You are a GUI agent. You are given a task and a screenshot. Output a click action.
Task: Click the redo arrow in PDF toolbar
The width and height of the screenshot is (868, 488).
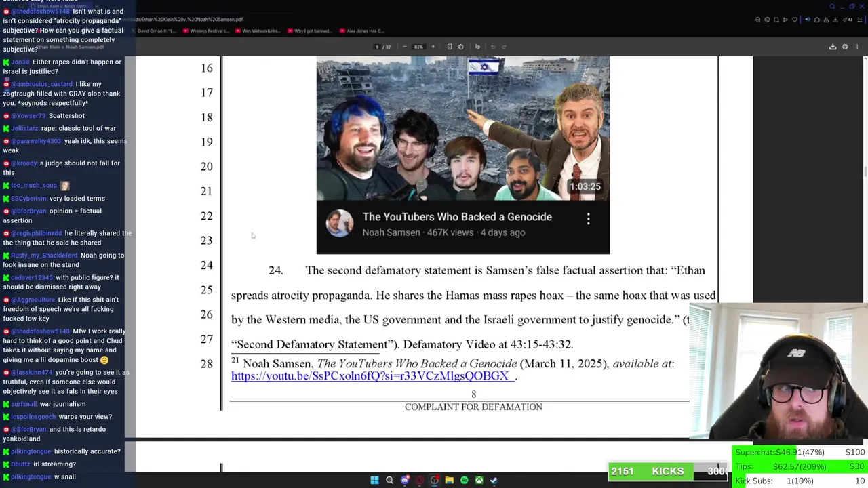tap(504, 47)
